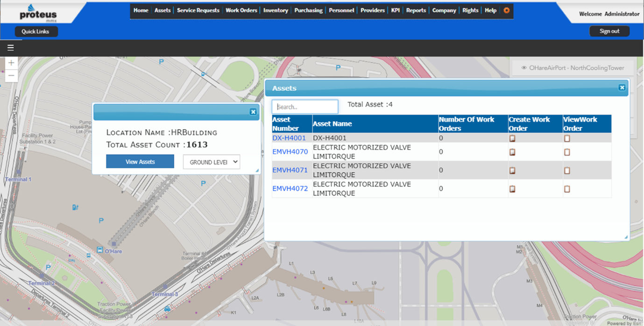Close the Assets panel
Image resolution: width=644 pixels, height=326 pixels.
[622, 87]
